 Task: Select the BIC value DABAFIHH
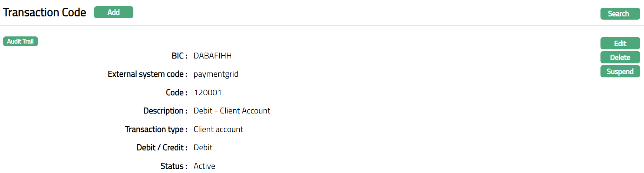tap(213, 56)
